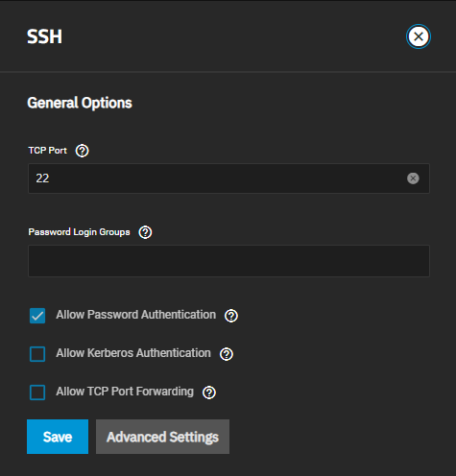The width and height of the screenshot is (456, 476).
Task: Click the 'Allow TCP Port Forwarding' label text
Action: 125,392
